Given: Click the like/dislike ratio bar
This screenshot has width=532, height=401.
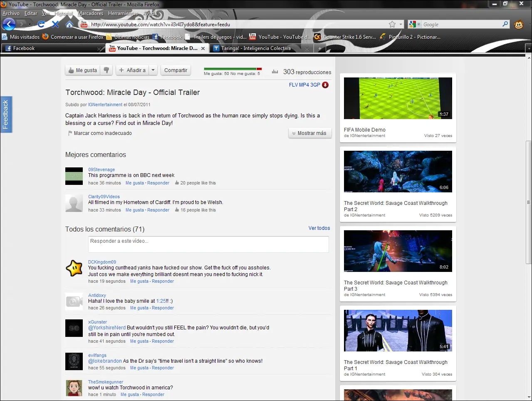Looking at the screenshot, I should pyautogui.click(x=233, y=69).
